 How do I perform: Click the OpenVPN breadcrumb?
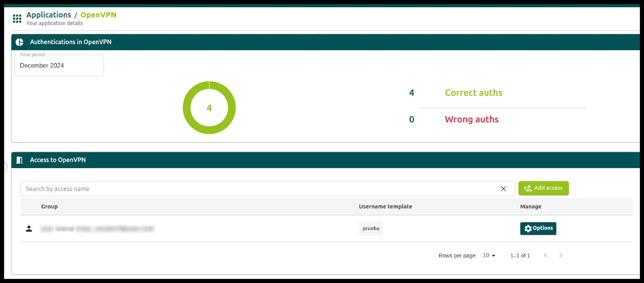click(98, 15)
